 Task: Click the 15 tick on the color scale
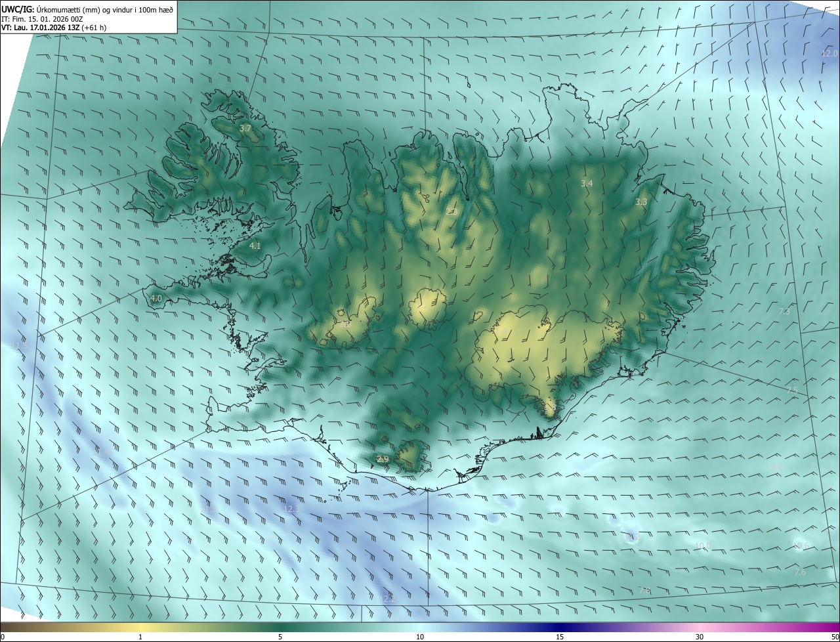tap(560, 637)
